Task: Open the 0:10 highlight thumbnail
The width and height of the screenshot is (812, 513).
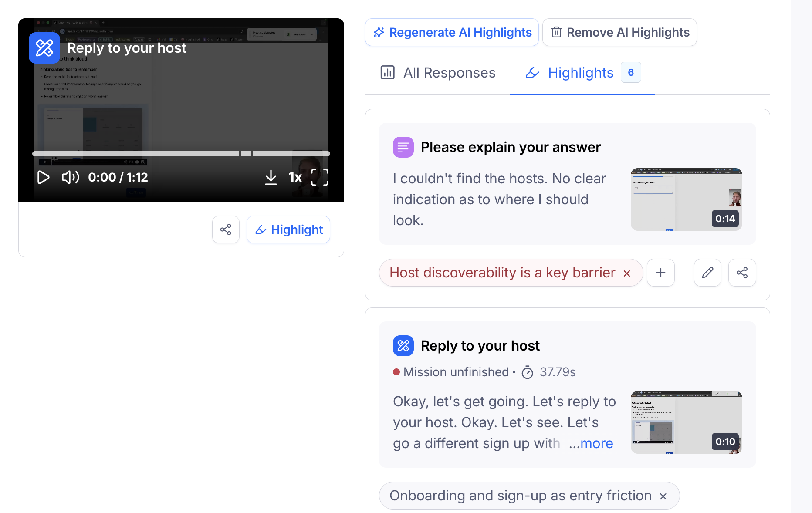Action: (686, 422)
